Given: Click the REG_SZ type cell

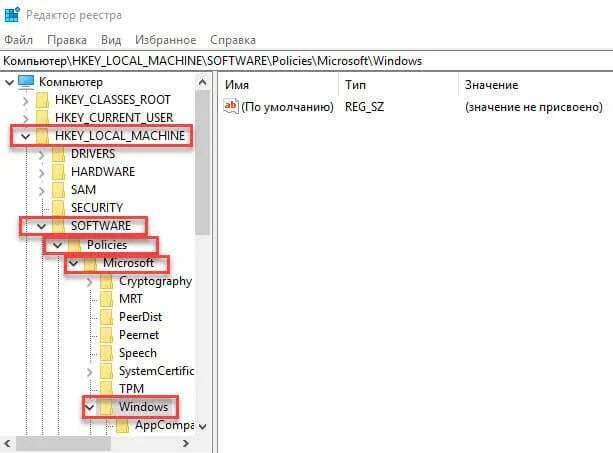Looking at the screenshot, I should [x=364, y=107].
